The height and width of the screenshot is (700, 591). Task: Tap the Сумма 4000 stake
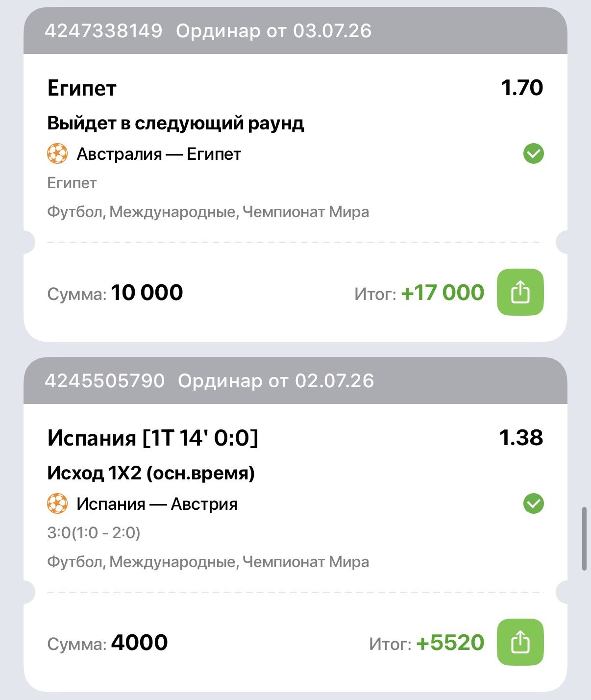[x=107, y=643]
